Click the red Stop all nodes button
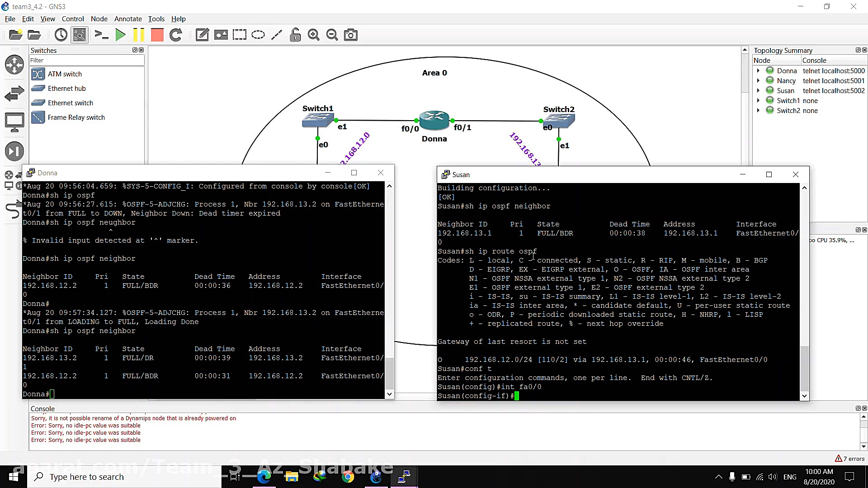868x488 pixels. [157, 35]
